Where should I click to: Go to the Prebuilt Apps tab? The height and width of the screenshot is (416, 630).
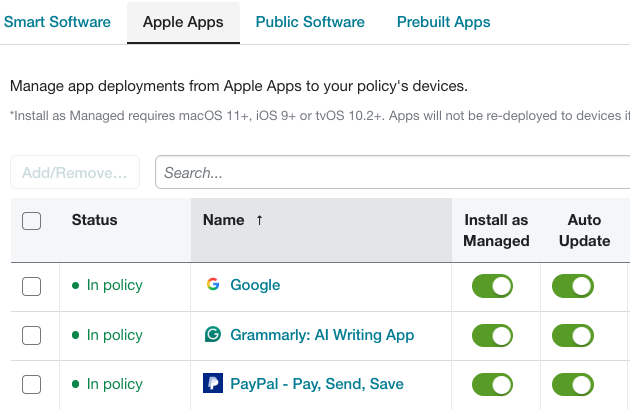point(444,22)
